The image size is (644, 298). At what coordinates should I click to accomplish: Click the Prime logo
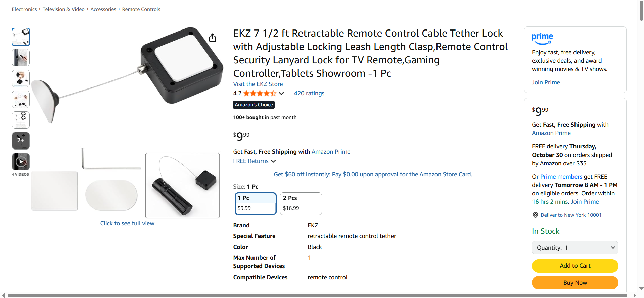tap(542, 38)
